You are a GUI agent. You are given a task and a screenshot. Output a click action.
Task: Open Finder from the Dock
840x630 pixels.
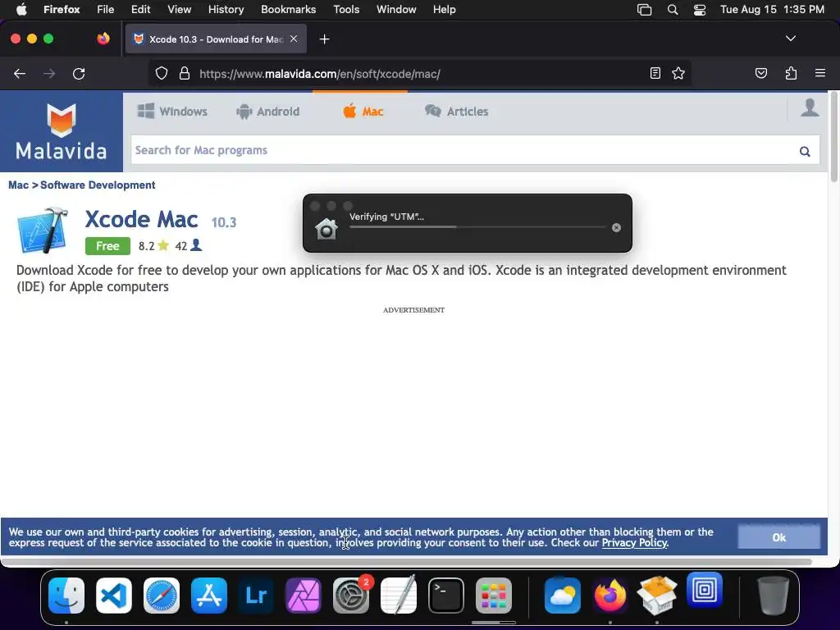66,596
